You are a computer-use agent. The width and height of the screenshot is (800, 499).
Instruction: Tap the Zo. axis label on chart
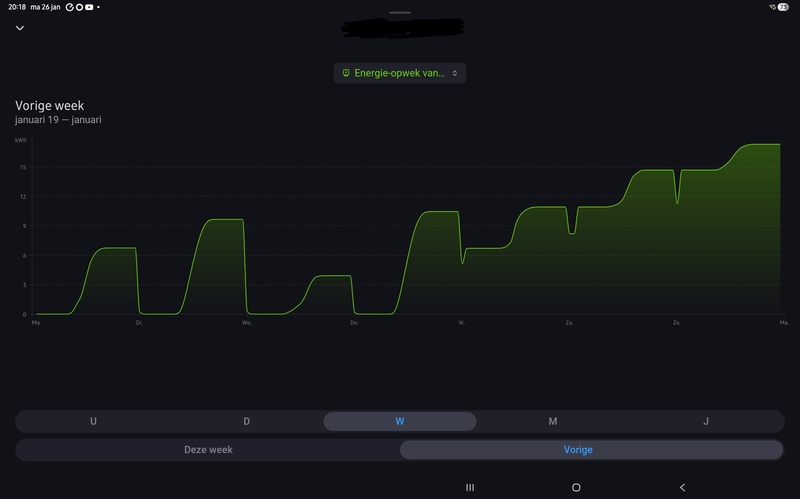pyautogui.click(x=677, y=322)
